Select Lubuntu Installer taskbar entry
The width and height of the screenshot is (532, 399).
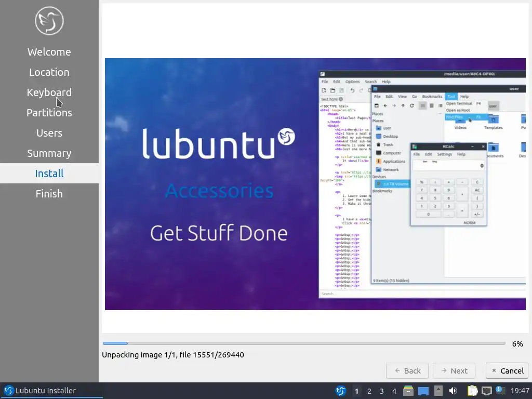click(51, 391)
